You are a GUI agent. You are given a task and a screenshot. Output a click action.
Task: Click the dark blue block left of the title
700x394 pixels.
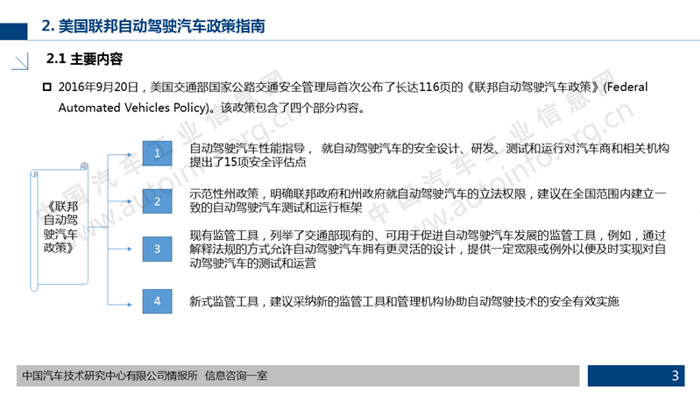pyautogui.click(x=13, y=31)
